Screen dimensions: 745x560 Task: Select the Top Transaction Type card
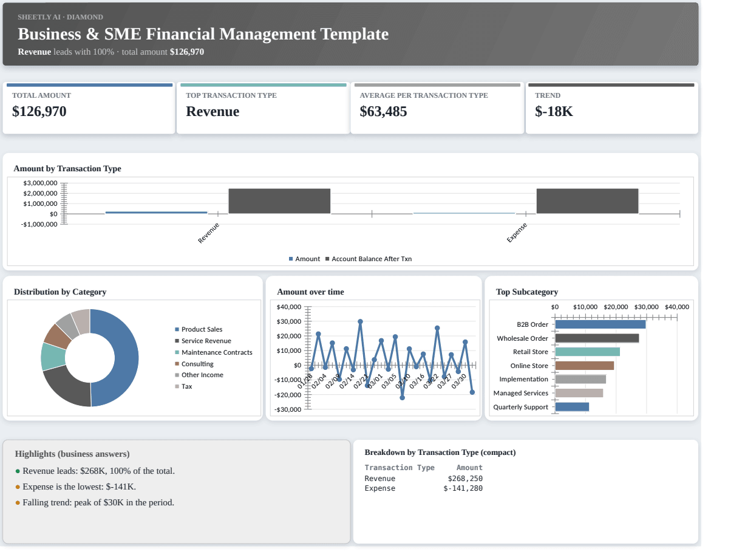tap(263, 108)
